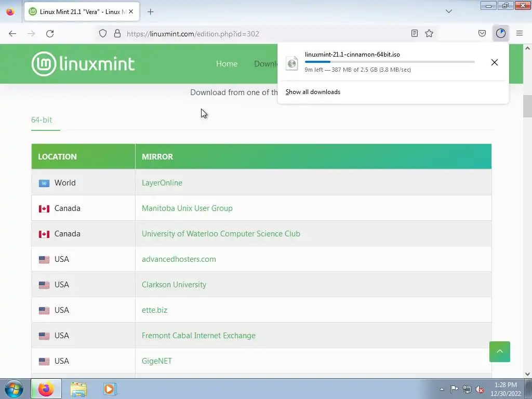532x399 pixels.
Task: Select the Linux Mint 21.1 "Vera" tab
Action: tap(82, 11)
